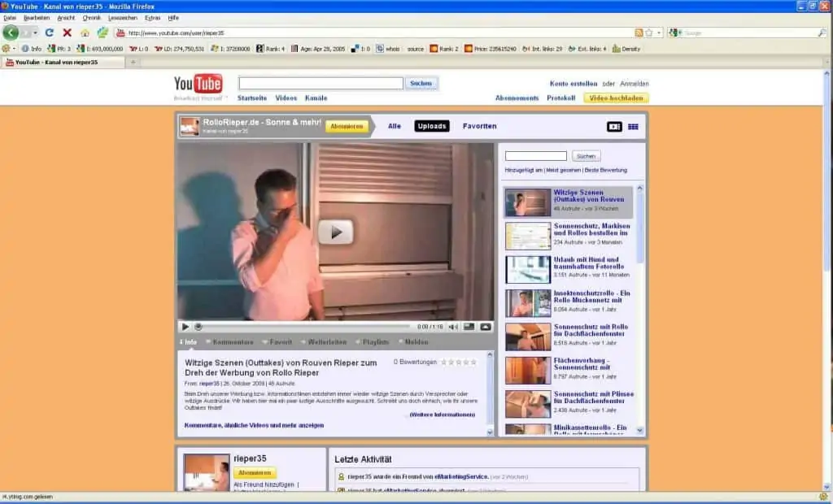Toggle fullscreen mode in video player
Screen dimensions: 833x504
click(486, 327)
